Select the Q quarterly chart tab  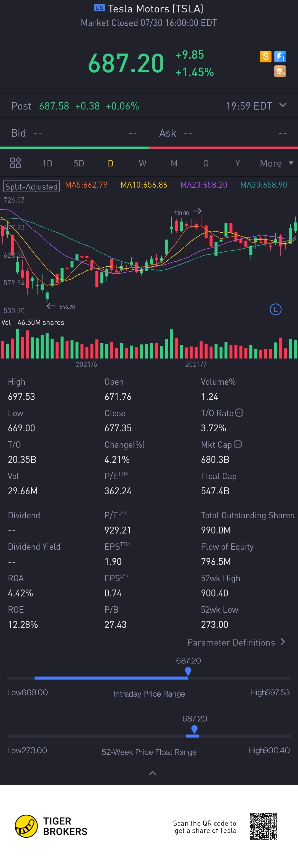coord(206,163)
